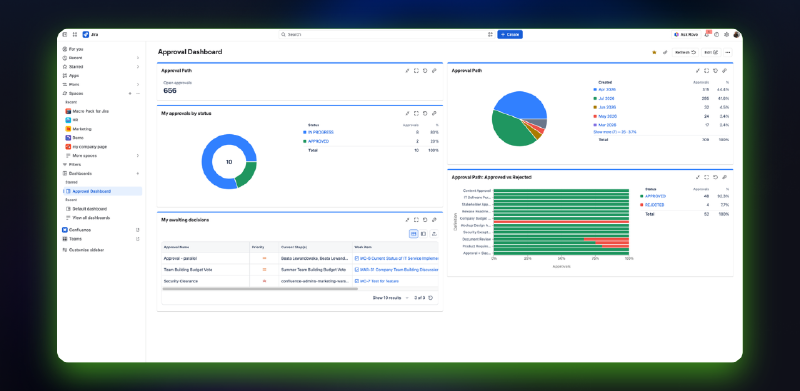Reload the awaiting decisions results icon

pos(431,298)
